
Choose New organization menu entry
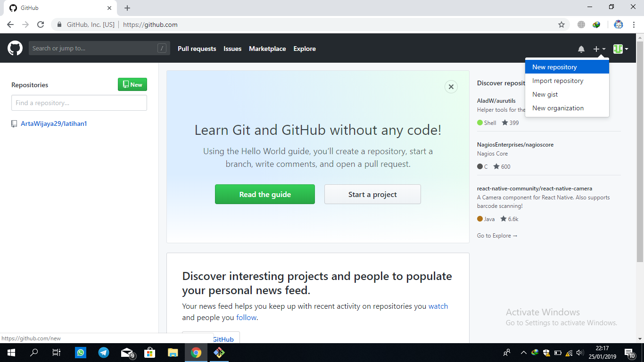(x=567, y=108)
